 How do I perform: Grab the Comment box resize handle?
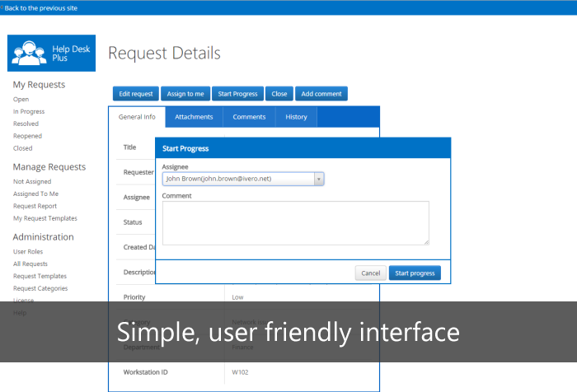[426, 242]
